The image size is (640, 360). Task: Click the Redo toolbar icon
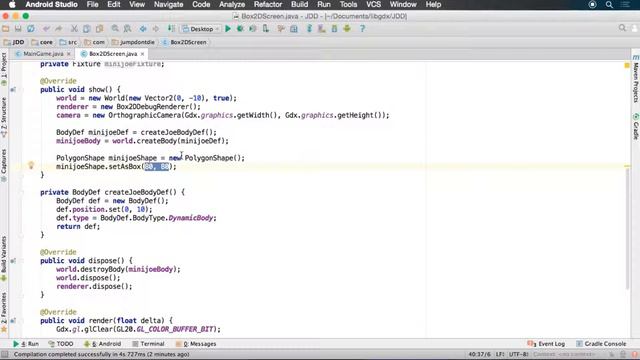(59, 29)
